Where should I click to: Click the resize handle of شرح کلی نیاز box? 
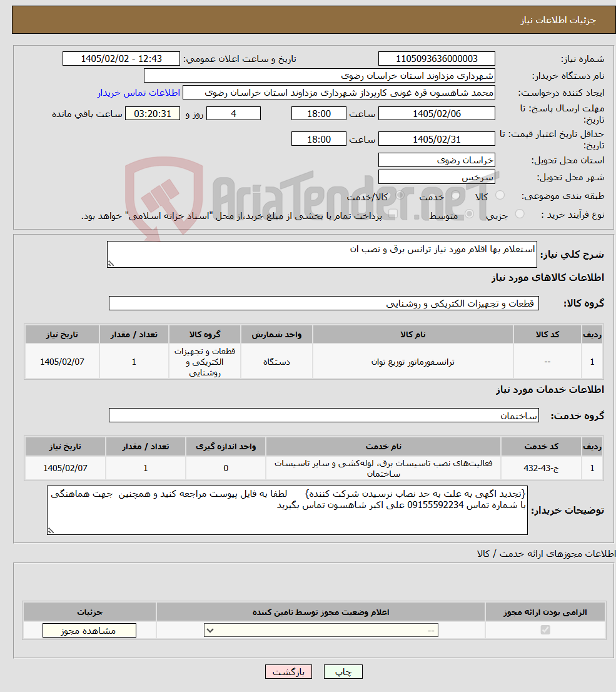point(111,263)
